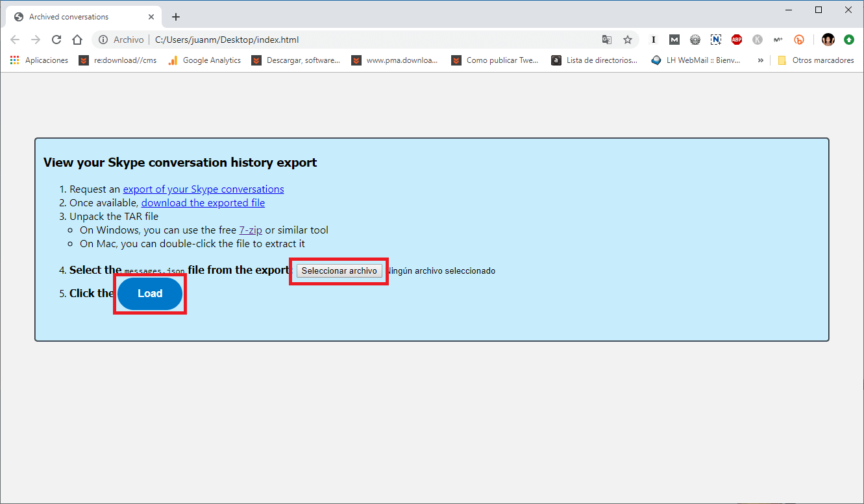Bookmark this page with the star icon
The height and width of the screenshot is (504, 864).
[x=628, y=40]
